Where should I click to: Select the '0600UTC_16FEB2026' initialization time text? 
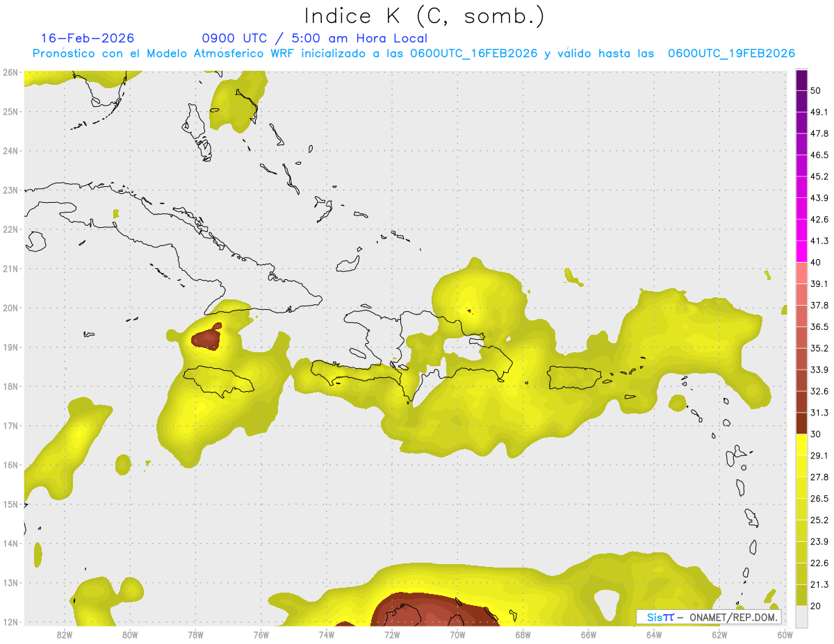(x=474, y=53)
